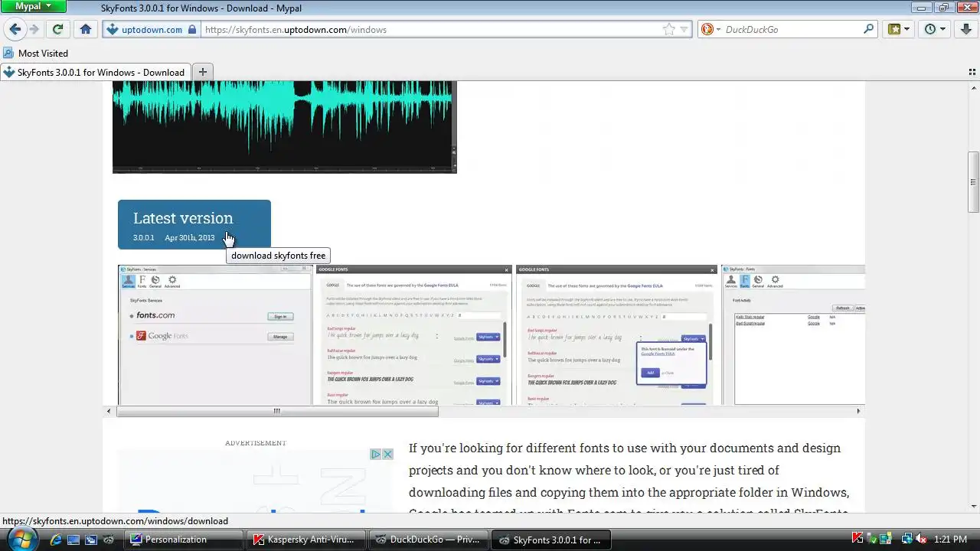Click the search magnifier icon

coord(868,29)
